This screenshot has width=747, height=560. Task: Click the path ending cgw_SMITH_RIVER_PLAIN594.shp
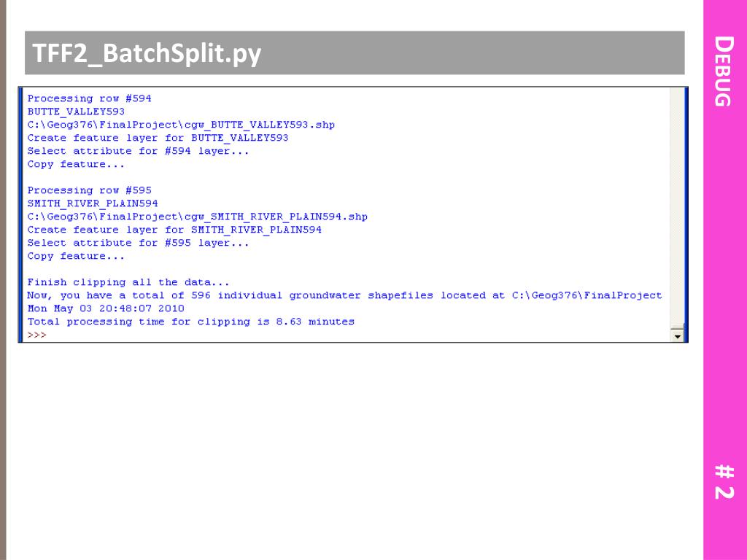click(x=197, y=217)
